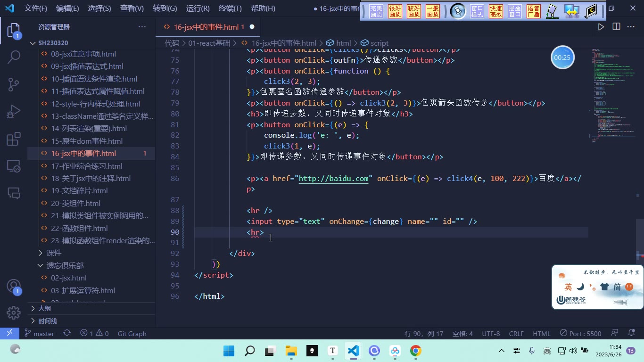
Task: Click the feedback icon in status bar
Action: point(615,333)
